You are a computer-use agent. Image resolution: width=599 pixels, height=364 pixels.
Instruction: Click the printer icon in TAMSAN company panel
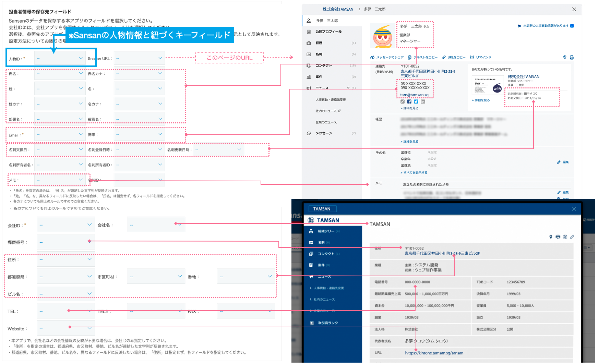[558, 237]
